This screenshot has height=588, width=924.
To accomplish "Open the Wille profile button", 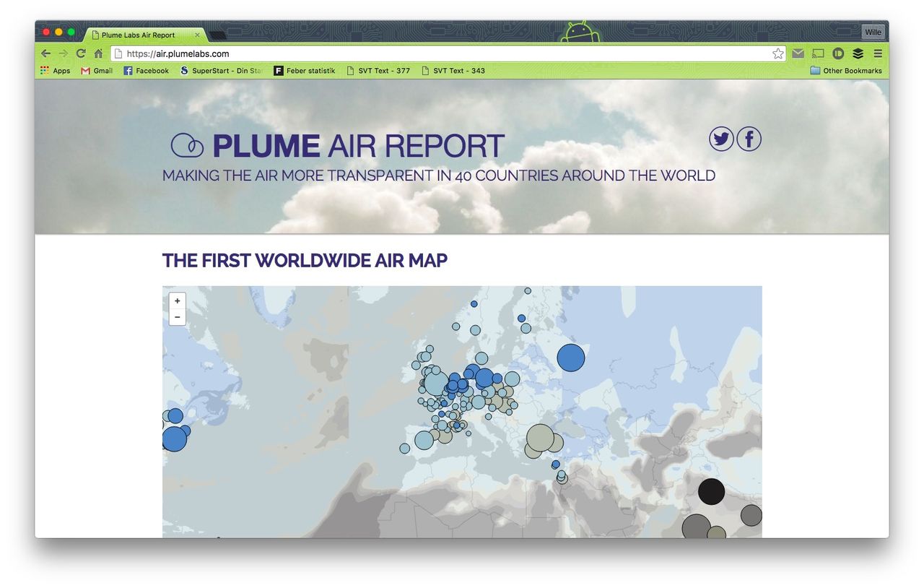I will pos(872,33).
